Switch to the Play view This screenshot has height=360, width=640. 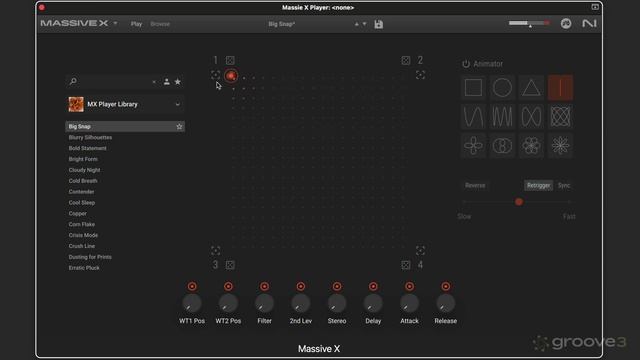(x=136, y=24)
